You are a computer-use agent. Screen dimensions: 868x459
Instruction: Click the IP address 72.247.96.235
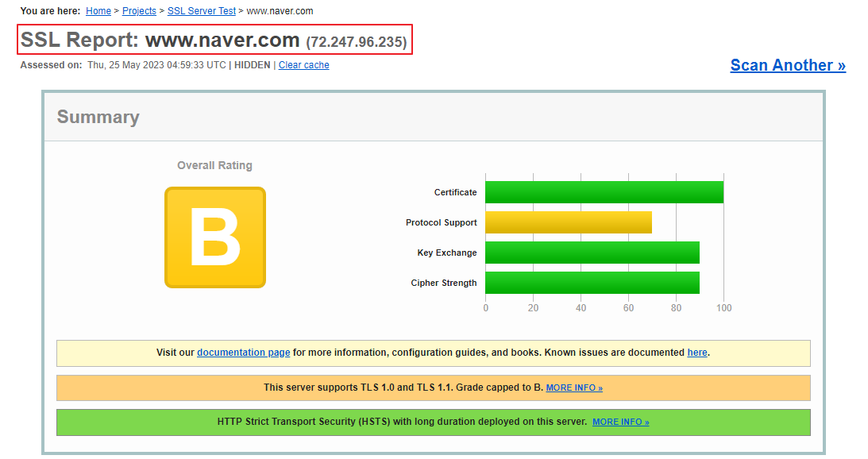pos(357,42)
